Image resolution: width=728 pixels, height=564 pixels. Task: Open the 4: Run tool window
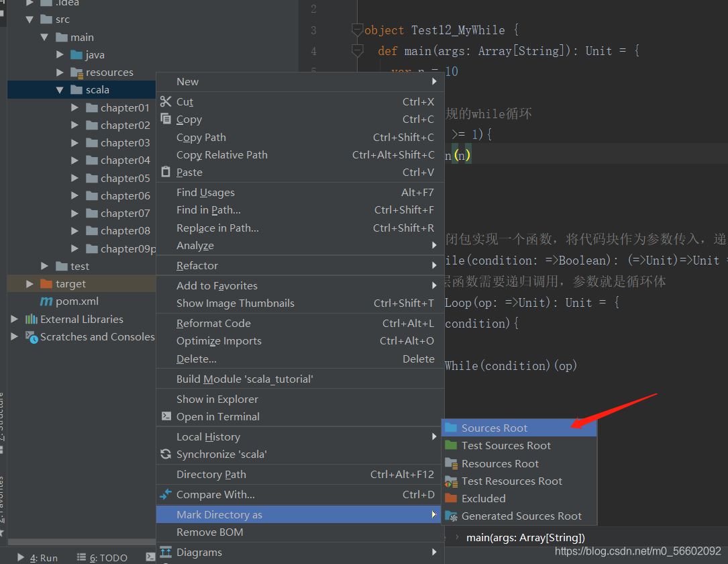(x=37, y=557)
